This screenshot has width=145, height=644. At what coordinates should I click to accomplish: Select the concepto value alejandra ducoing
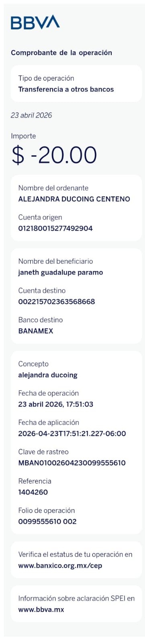pos(48,375)
